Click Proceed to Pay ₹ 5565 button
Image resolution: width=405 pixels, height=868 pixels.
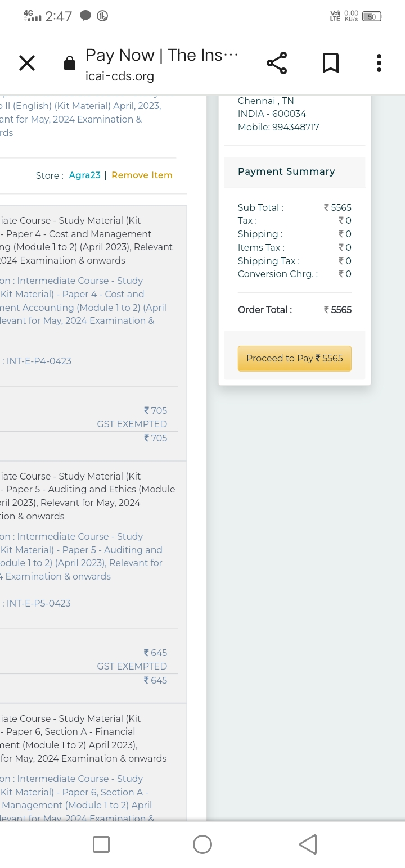295,358
